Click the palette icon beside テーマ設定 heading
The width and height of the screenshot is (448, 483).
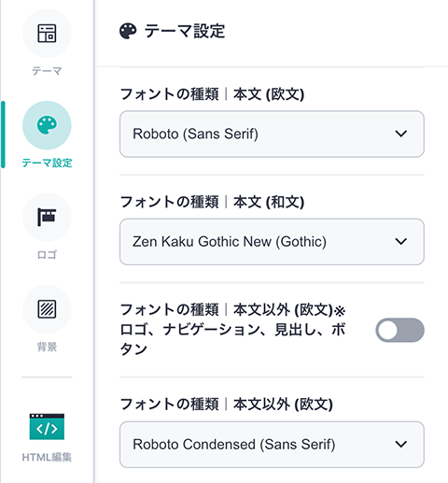point(128,31)
